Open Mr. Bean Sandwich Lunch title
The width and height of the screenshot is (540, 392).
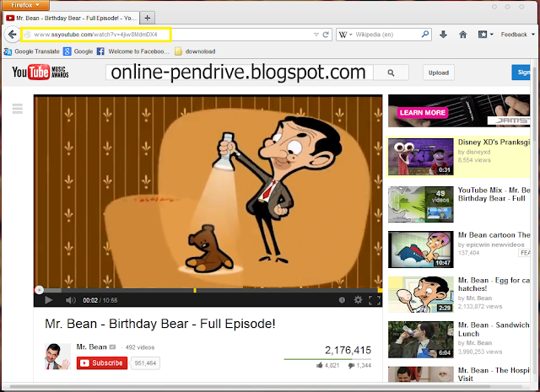494,330
